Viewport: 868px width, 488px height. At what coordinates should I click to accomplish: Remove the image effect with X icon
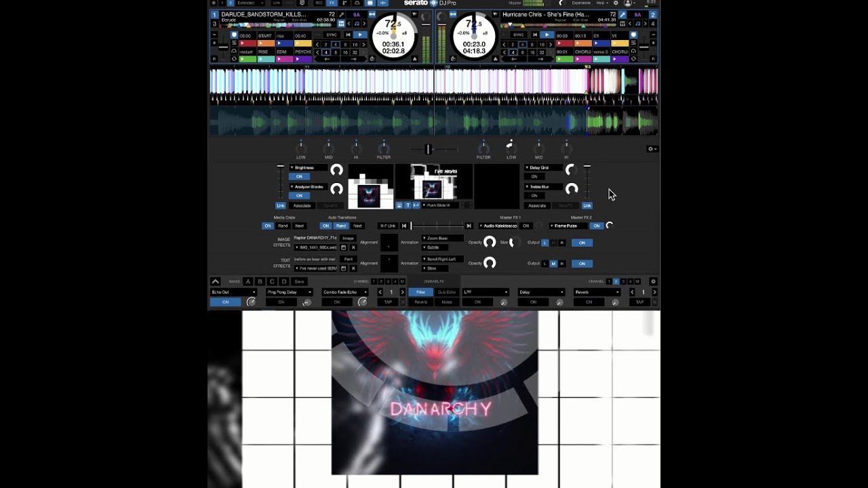click(x=353, y=248)
